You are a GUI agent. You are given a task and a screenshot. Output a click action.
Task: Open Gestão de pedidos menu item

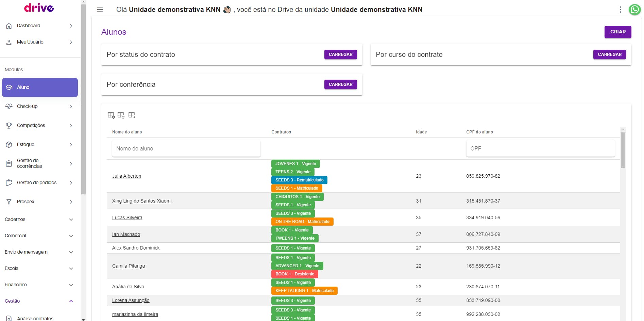click(40, 183)
